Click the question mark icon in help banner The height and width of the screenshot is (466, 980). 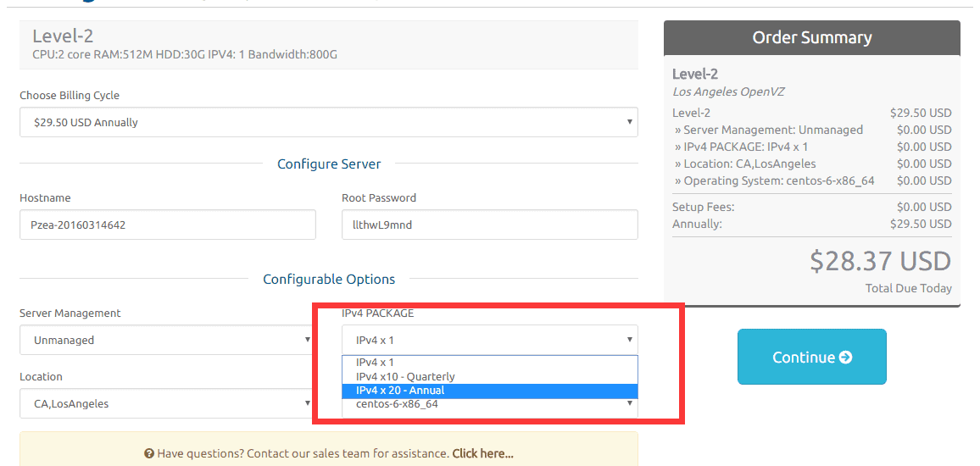(148, 453)
